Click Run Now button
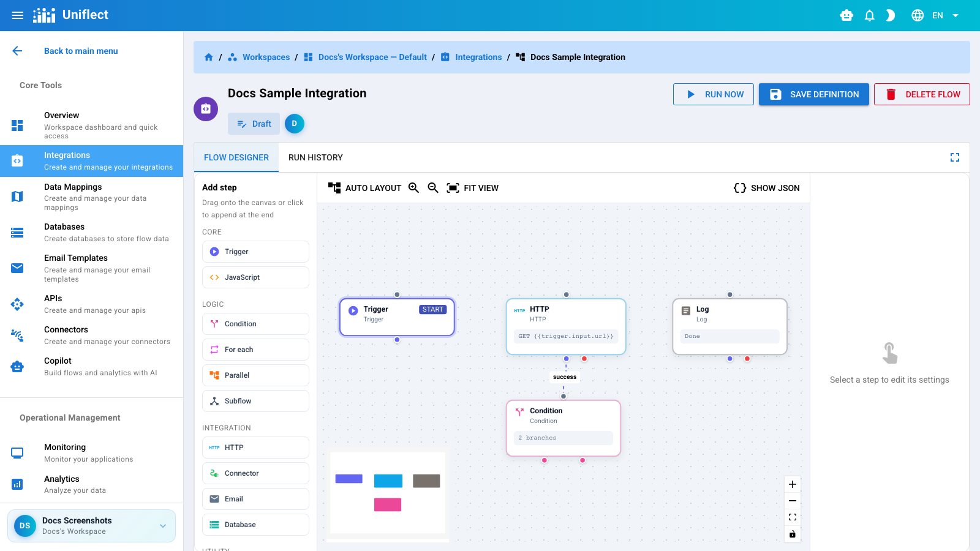 [714, 94]
